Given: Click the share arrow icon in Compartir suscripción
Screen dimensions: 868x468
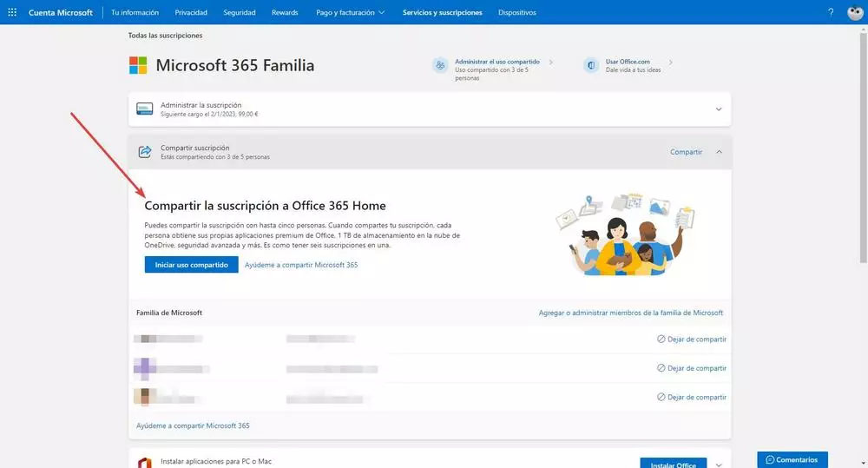Looking at the screenshot, I should tap(144, 152).
